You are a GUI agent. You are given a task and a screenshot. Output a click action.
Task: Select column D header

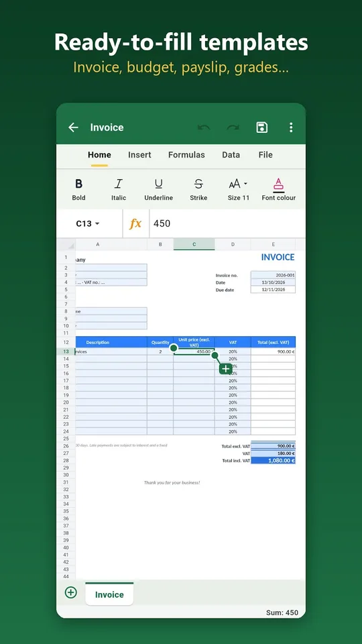[233, 244]
